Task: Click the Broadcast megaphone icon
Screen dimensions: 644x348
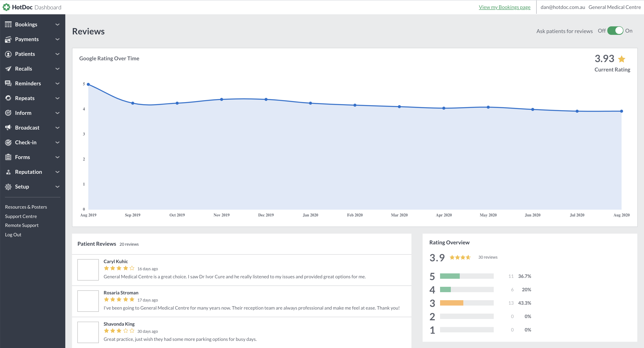Action: coord(8,128)
